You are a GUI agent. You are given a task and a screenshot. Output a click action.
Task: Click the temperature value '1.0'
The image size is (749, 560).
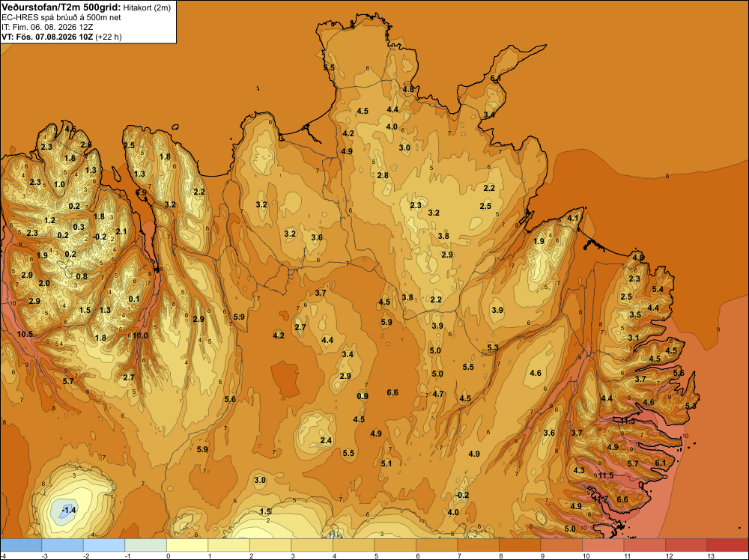(x=59, y=184)
